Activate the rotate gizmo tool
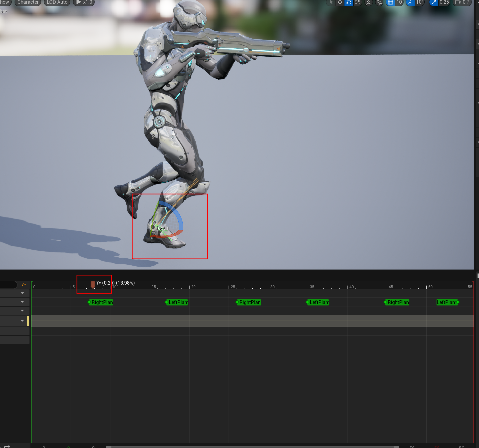The width and height of the screenshot is (479, 448). point(349,2)
